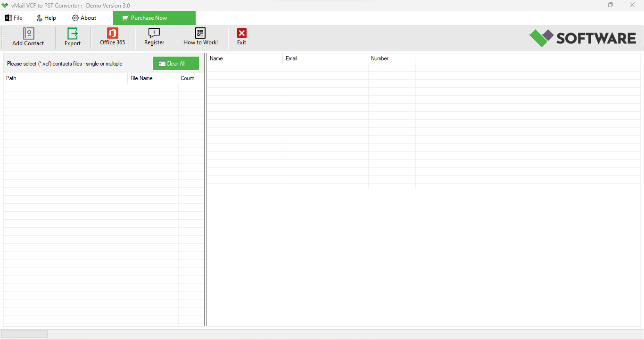644x340 pixels.
Task: Select the Path column header
Action: point(66,78)
